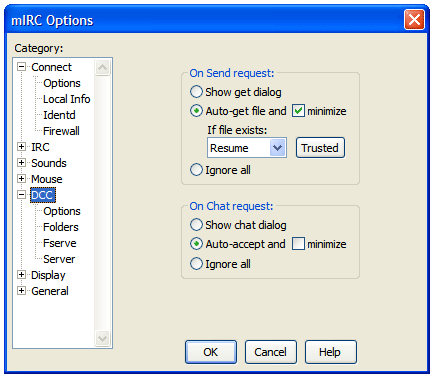Open Local Info under Connect

67,99
